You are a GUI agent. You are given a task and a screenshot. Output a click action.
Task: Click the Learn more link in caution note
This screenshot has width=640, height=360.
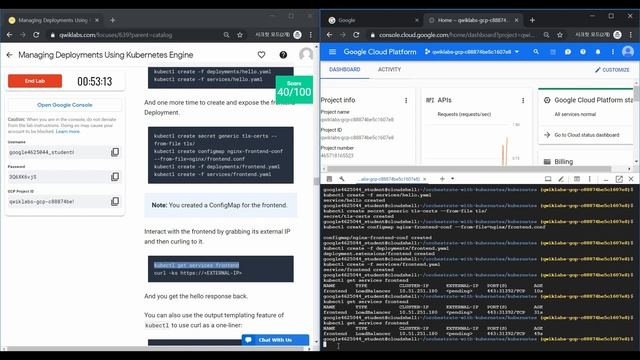point(68,131)
